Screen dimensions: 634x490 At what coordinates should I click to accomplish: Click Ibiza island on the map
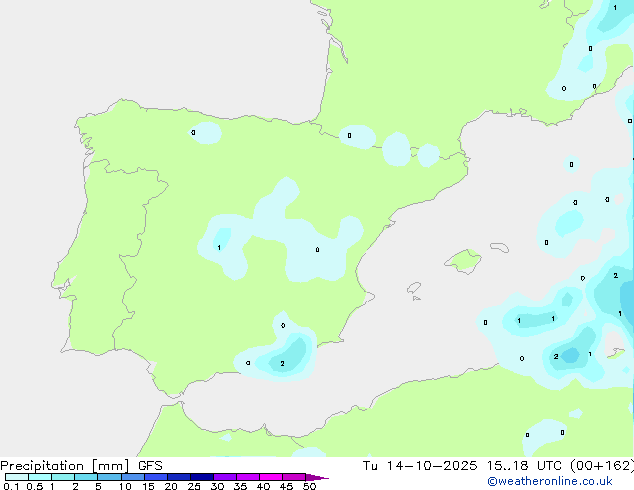click(414, 288)
